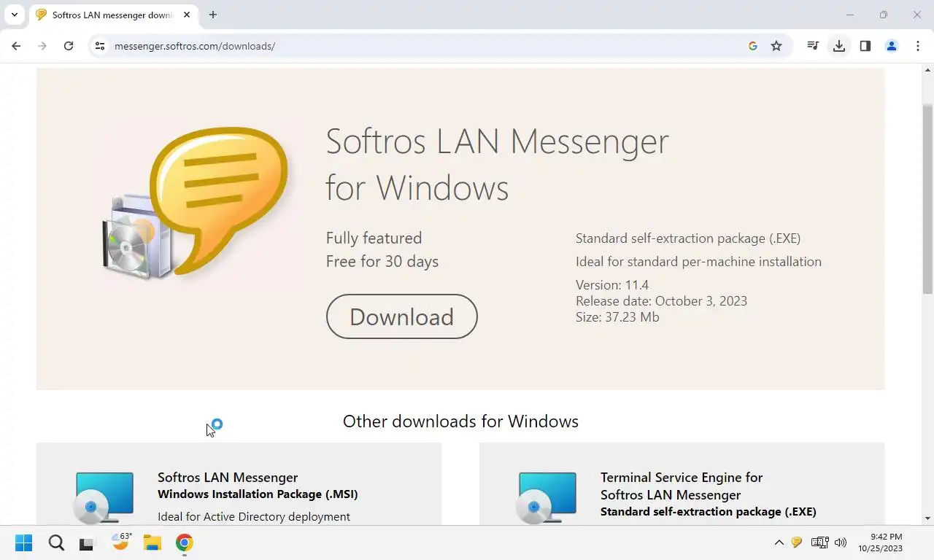Open the Softros messenger tray icon

(x=797, y=542)
